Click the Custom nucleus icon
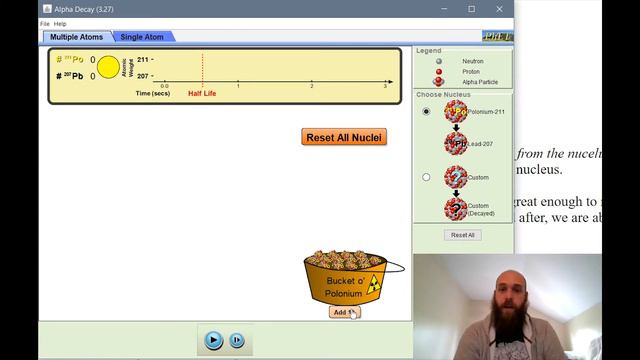 click(456, 177)
